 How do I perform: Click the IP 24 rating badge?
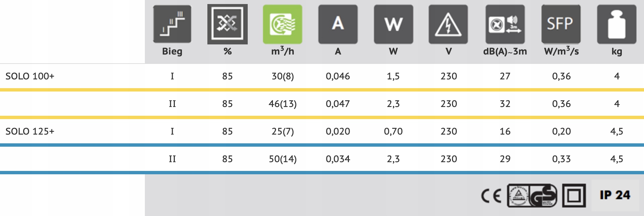click(615, 195)
